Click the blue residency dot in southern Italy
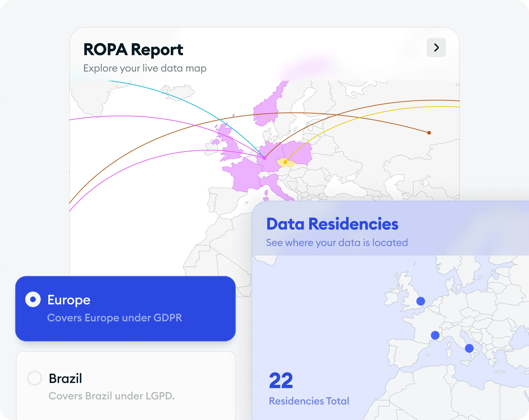The height and width of the screenshot is (420, 529). 469,348
